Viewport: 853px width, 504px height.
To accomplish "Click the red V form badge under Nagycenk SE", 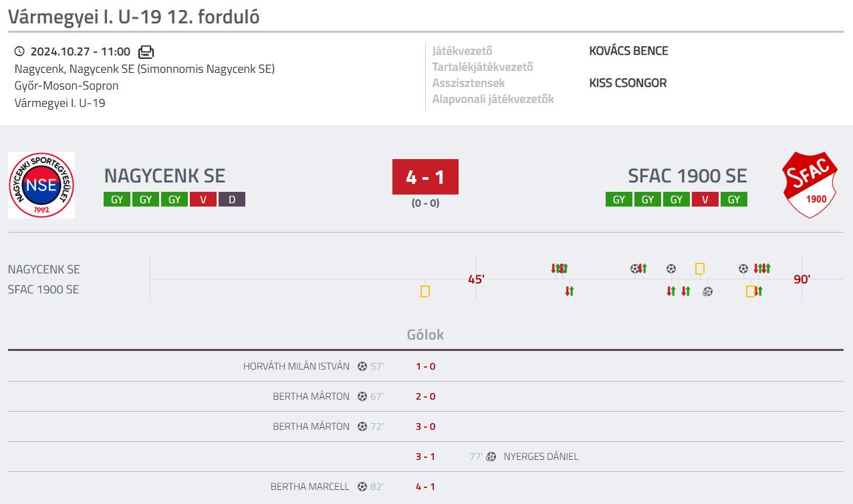I will pyautogui.click(x=203, y=199).
